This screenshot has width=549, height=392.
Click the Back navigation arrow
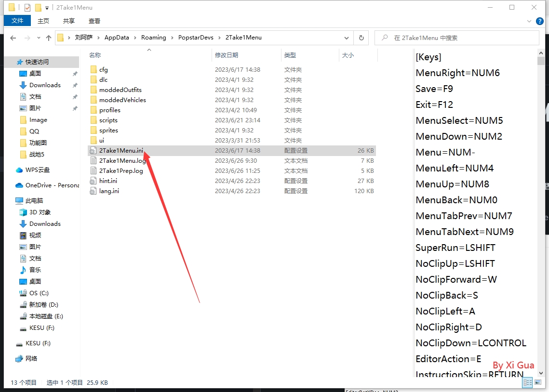pos(13,38)
